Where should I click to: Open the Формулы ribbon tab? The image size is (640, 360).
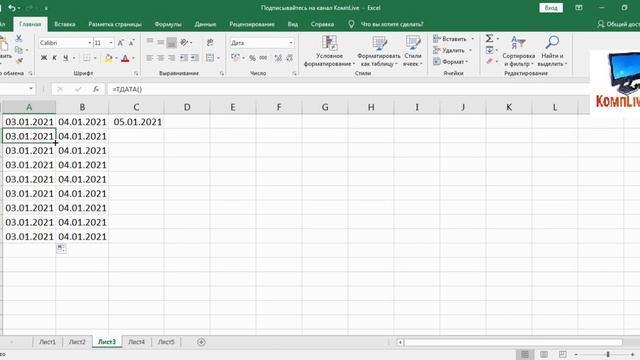click(x=168, y=24)
